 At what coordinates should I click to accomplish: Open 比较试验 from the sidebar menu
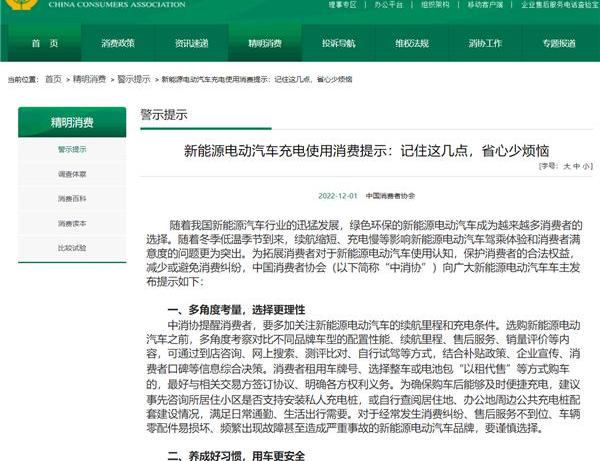72,247
